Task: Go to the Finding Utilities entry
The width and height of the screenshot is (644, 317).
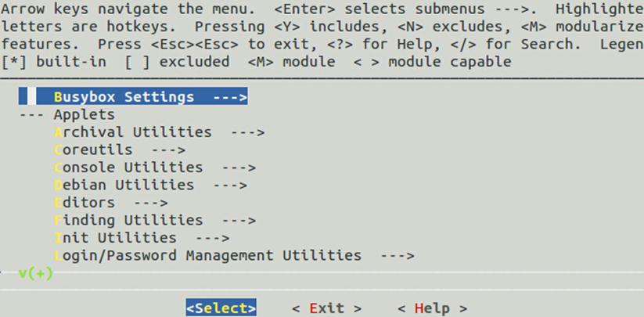Action: point(128,220)
